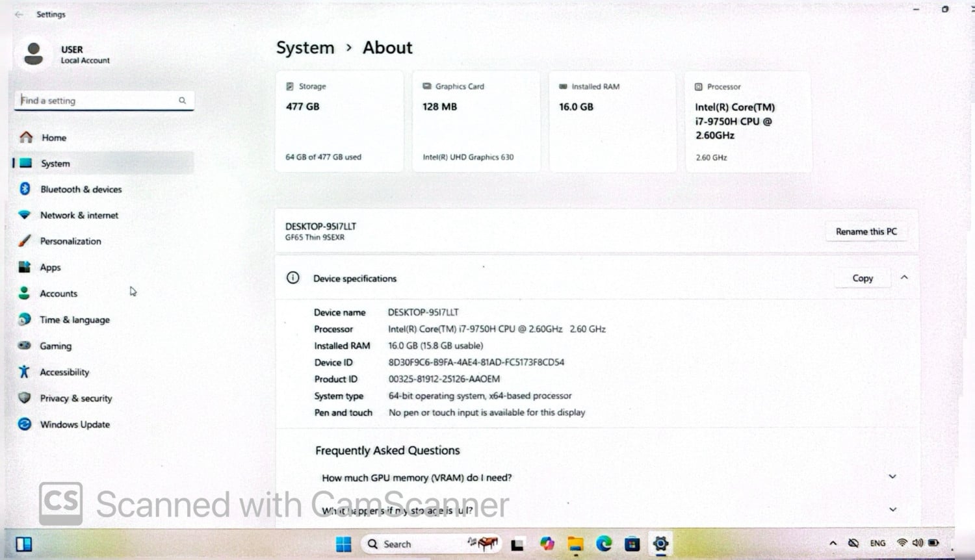
Task: Select System in the sidebar
Action: pos(55,164)
